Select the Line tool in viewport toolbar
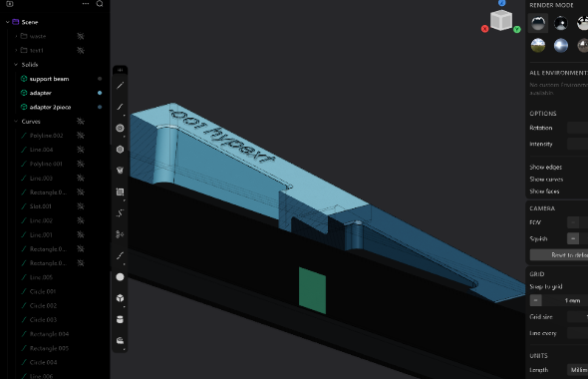588x379 pixels. pyautogui.click(x=120, y=86)
